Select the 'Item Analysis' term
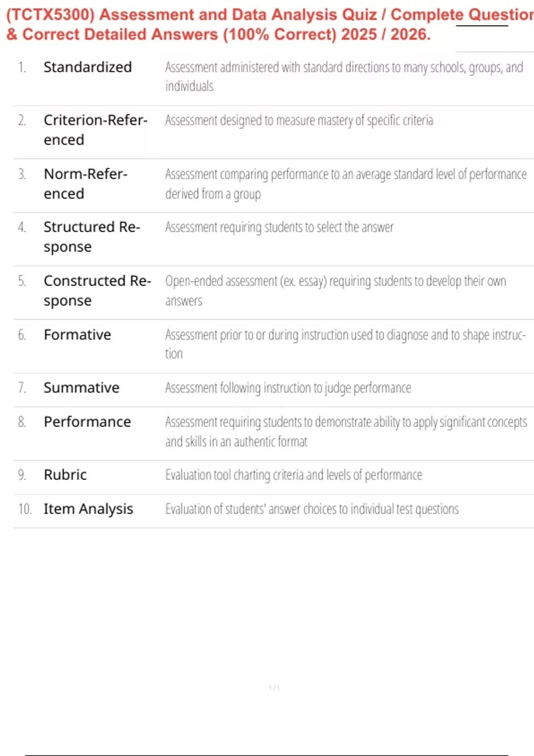The height and width of the screenshot is (756, 534). (89, 509)
